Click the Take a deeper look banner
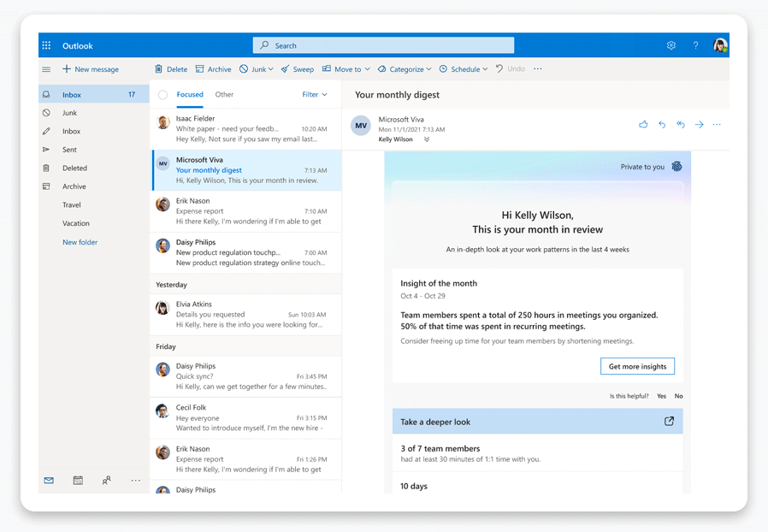The height and width of the screenshot is (532, 768). (537, 422)
